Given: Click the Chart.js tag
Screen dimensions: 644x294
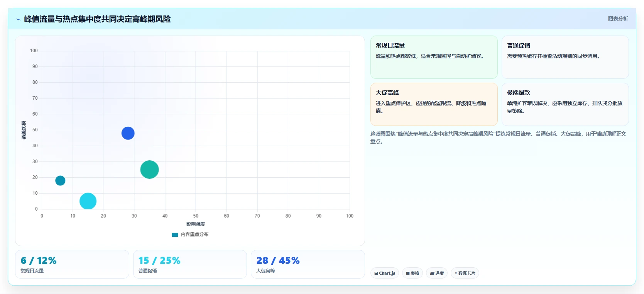Looking at the screenshot, I should (x=385, y=273).
